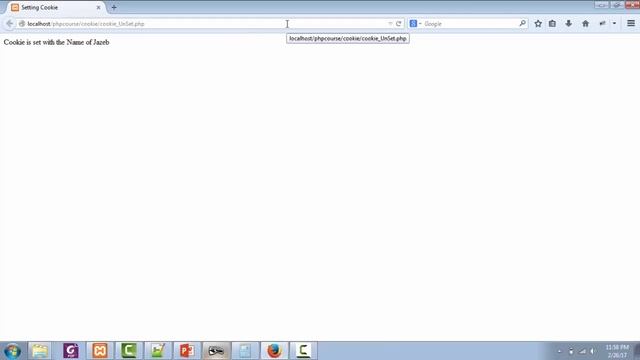Viewport: 640px width, 360px height.
Task: Open a new tab with plus button
Action: [x=114, y=7]
